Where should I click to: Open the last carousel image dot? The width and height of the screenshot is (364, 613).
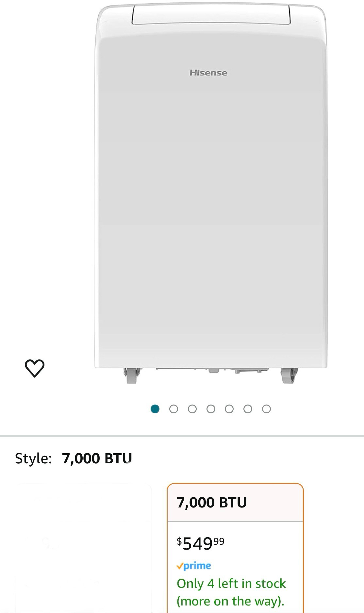[x=267, y=409]
